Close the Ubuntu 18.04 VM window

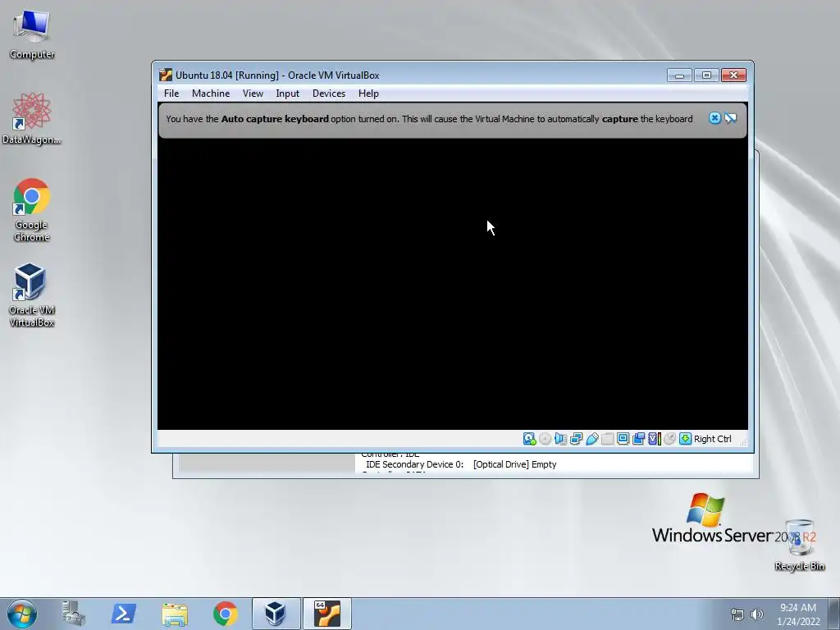click(x=733, y=75)
